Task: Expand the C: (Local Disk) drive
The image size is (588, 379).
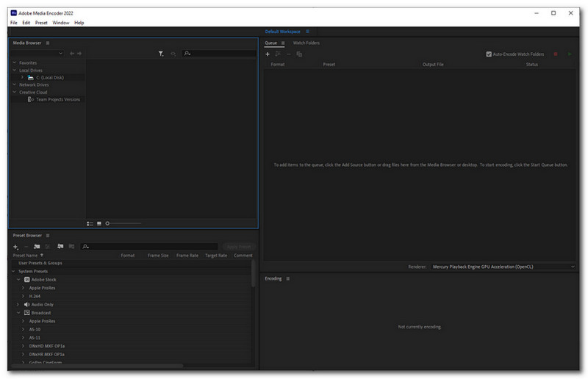Action: click(x=22, y=77)
